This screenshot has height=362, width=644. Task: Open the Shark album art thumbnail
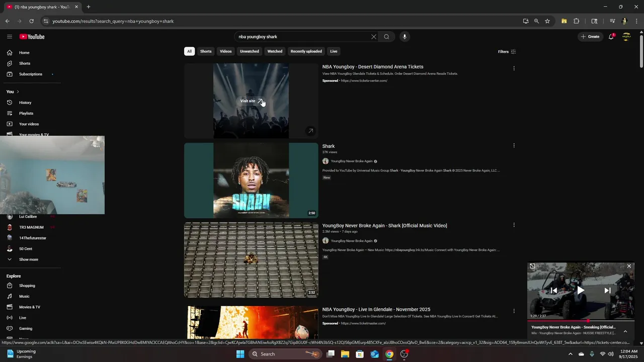251,180
